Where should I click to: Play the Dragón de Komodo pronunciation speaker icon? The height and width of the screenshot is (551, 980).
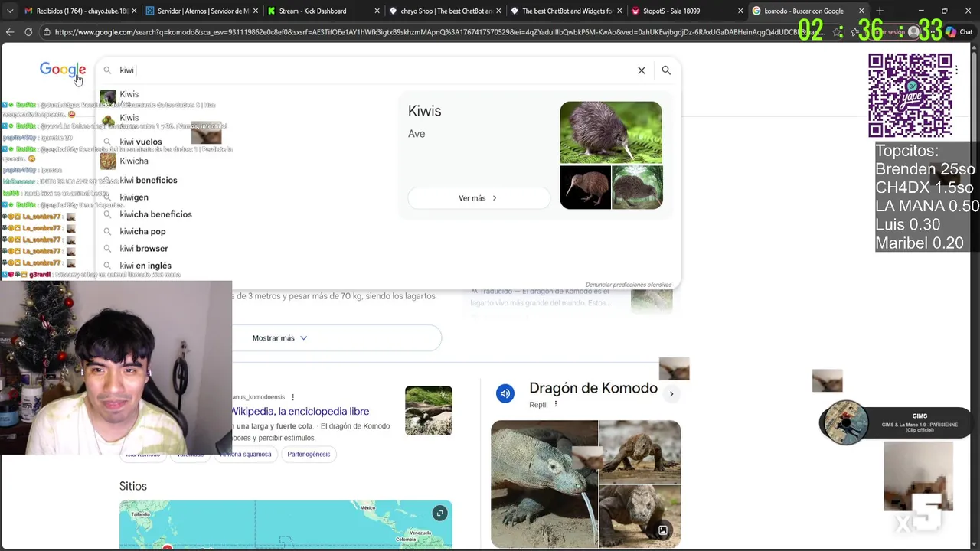click(505, 393)
